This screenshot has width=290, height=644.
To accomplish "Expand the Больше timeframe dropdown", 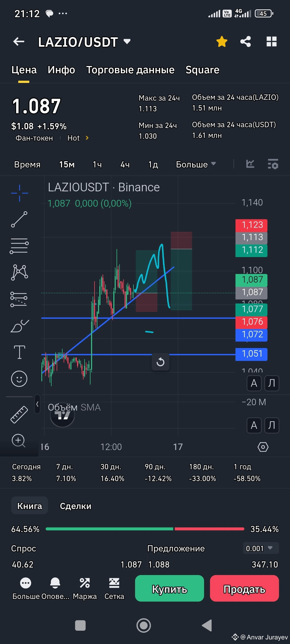I will [x=196, y=164].
